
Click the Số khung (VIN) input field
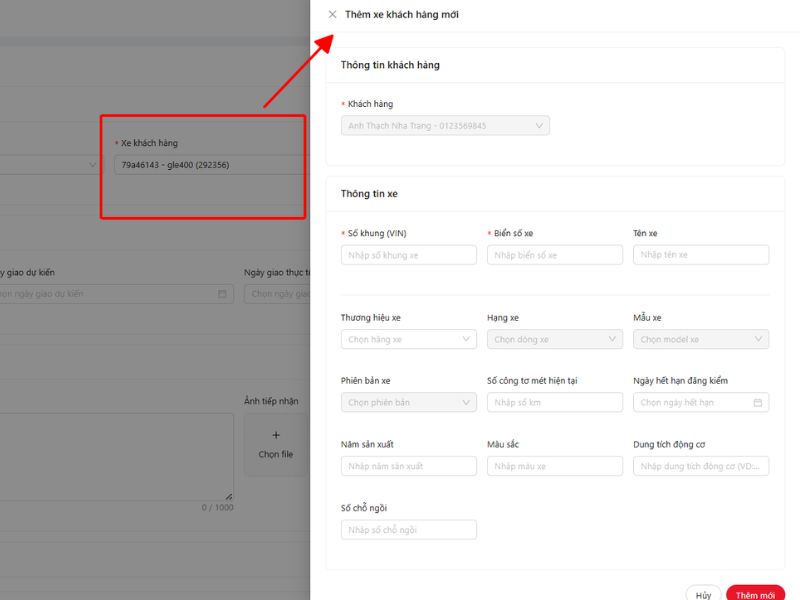tap(408, 255)
